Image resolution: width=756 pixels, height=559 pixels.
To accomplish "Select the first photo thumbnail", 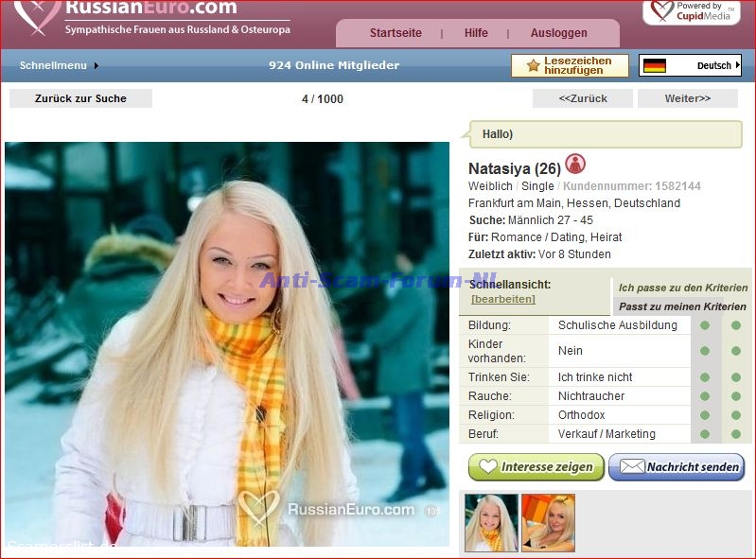I will point(491,523).
